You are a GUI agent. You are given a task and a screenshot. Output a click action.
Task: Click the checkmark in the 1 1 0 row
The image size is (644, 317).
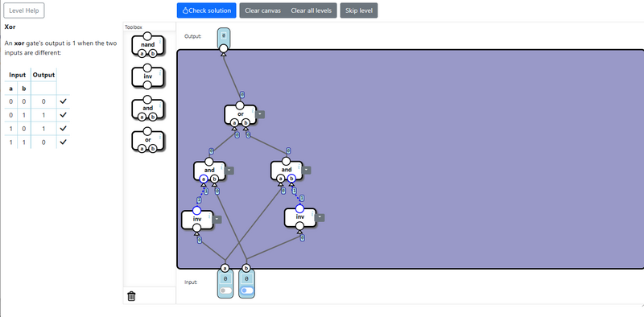pos(63,142)
